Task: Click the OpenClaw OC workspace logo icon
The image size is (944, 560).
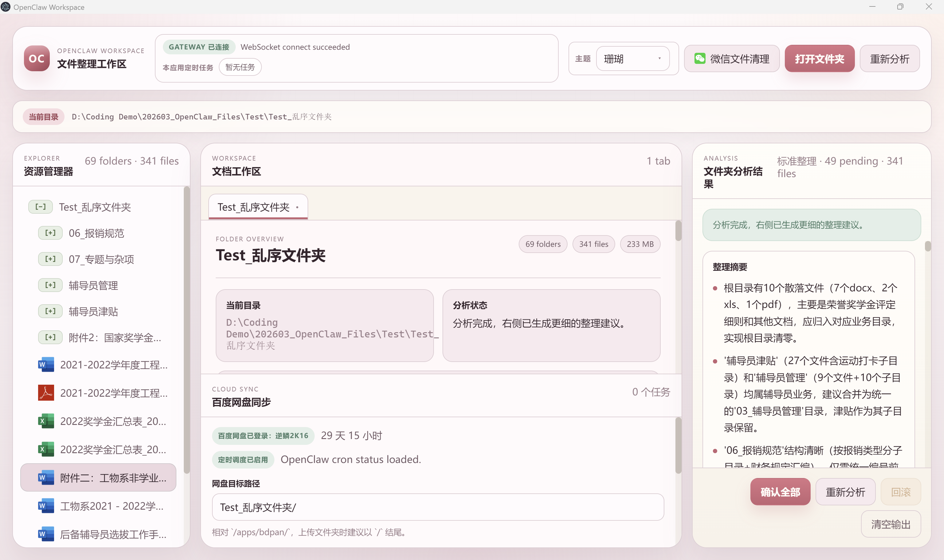Action: pos(36,58)
